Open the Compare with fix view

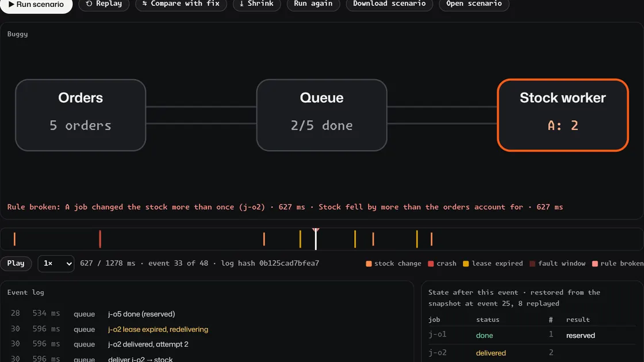point(181,4)
